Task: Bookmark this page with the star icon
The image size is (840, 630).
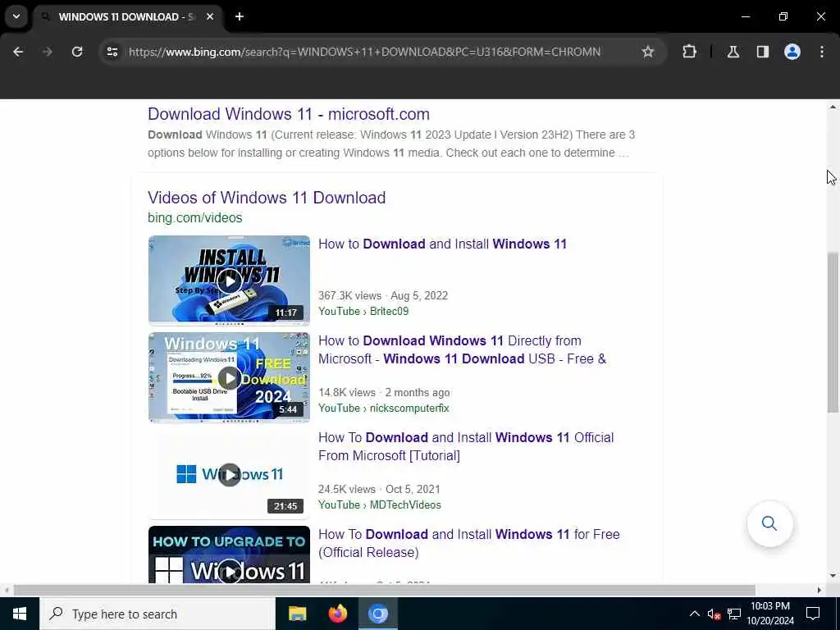Action: pyautogui.click(x=648, y=52)
